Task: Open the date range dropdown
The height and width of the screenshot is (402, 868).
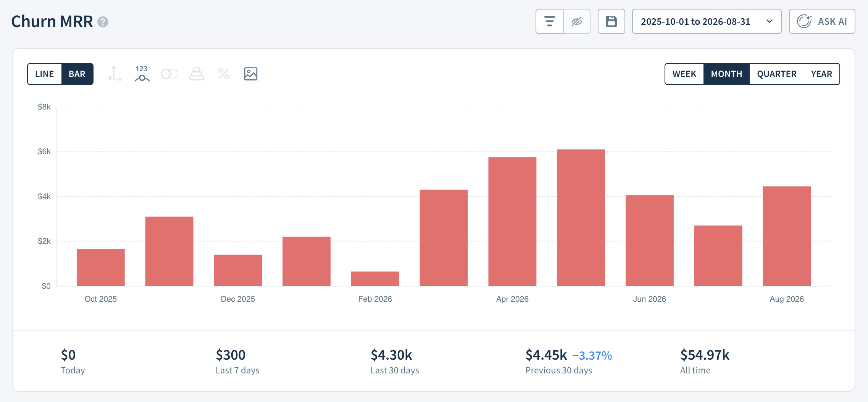Action: pyautogui.click(x=707, y=21)
